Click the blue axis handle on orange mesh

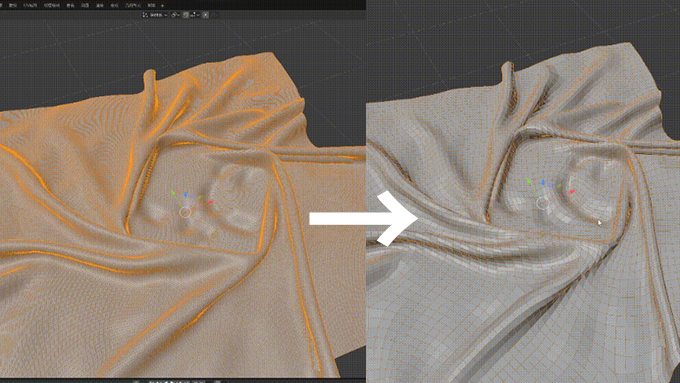(x=186, y=195)
